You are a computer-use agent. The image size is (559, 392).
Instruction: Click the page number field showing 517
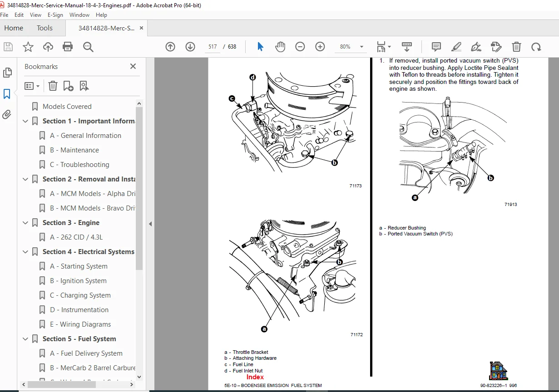tap(212, 47)
